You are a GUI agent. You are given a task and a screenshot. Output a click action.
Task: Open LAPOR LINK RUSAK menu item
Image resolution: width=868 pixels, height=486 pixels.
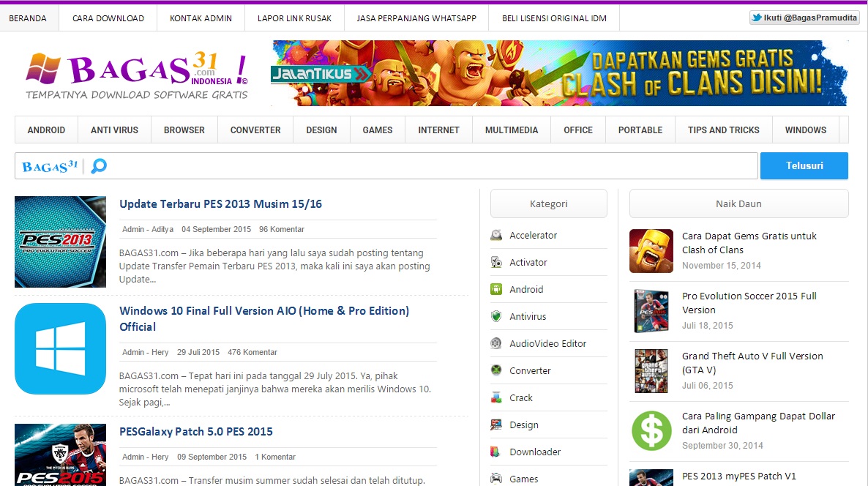click(x=294, y=18)
